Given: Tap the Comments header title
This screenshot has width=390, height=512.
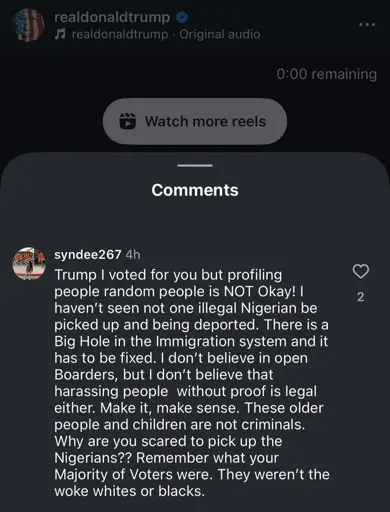Looking at the screenshot, I should 195,190.
